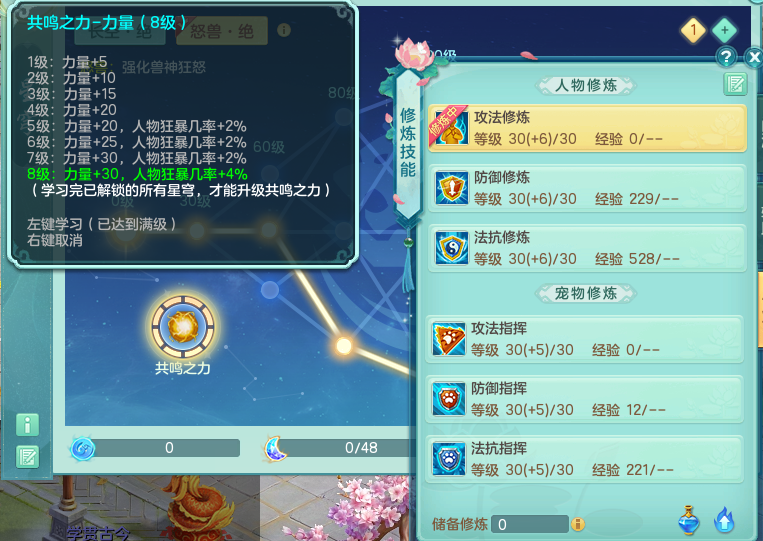Use the blue potion bottle icon
The image size is (763, 541).
pyautogui.click(x=689, y=520)
